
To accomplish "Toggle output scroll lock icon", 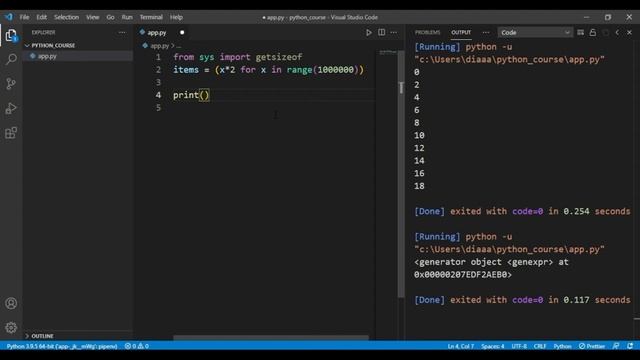I will 593,32.
